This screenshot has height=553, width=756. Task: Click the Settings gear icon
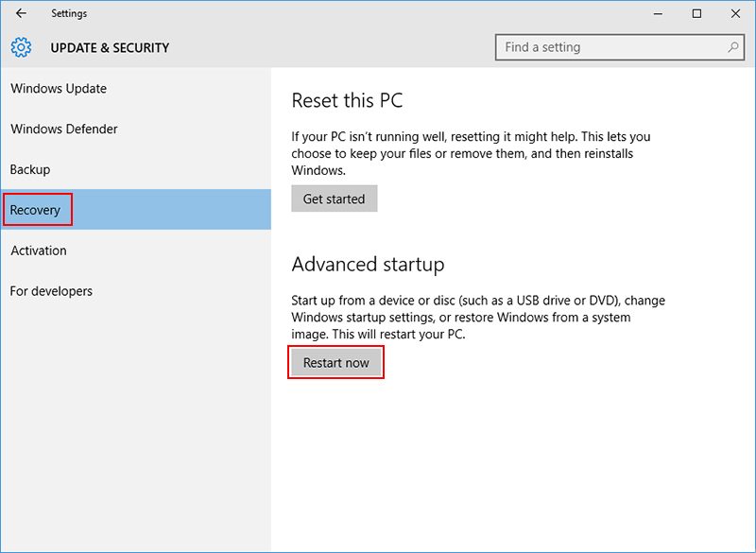pos(21,47)
